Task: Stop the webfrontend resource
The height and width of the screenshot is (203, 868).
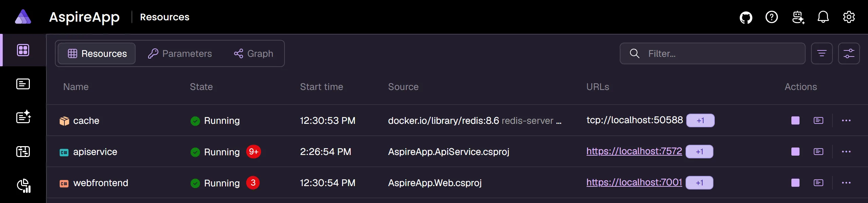Action: click(795, 183)
